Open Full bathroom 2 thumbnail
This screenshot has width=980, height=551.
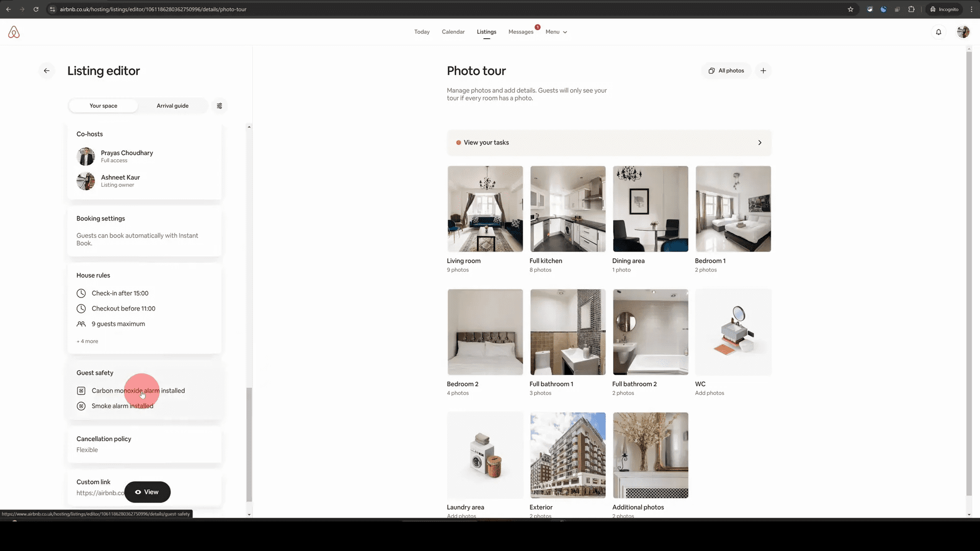pos(650,332)
